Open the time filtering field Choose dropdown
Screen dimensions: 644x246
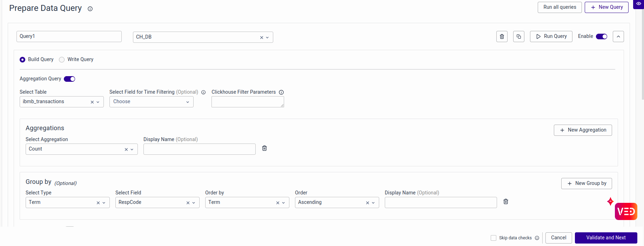coord(151,102)
